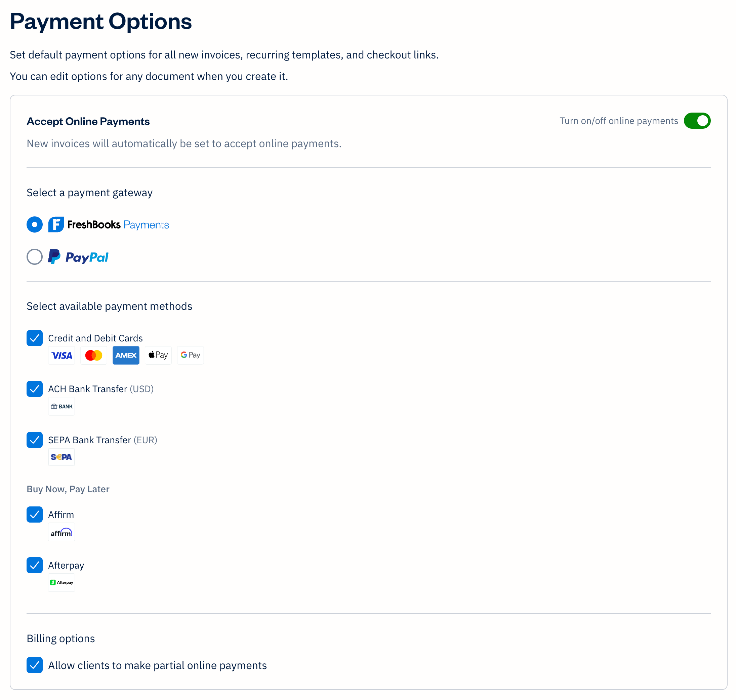Viewport: 736px width, 700px height.
Task: Click the Affirm logo badge
Action: (x=61, y=532)
